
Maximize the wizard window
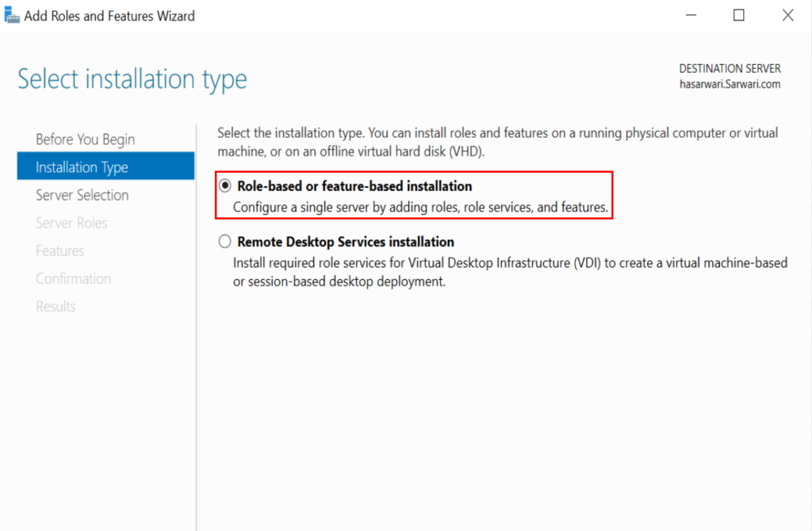click(x=738, y=14)
